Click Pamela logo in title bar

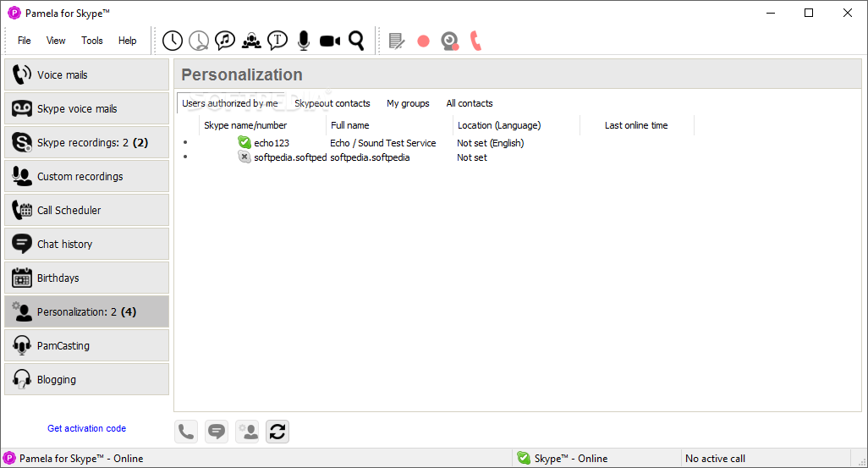pos(14,13)
